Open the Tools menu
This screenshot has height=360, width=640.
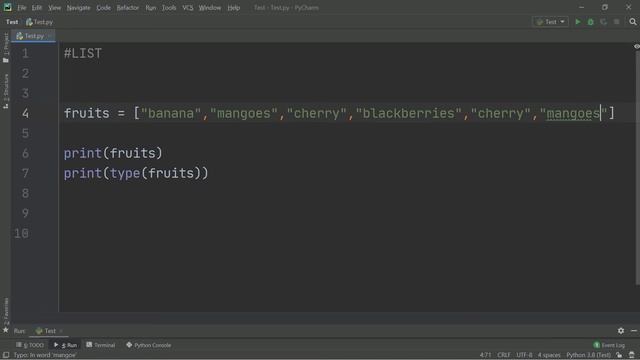(169, 8)
